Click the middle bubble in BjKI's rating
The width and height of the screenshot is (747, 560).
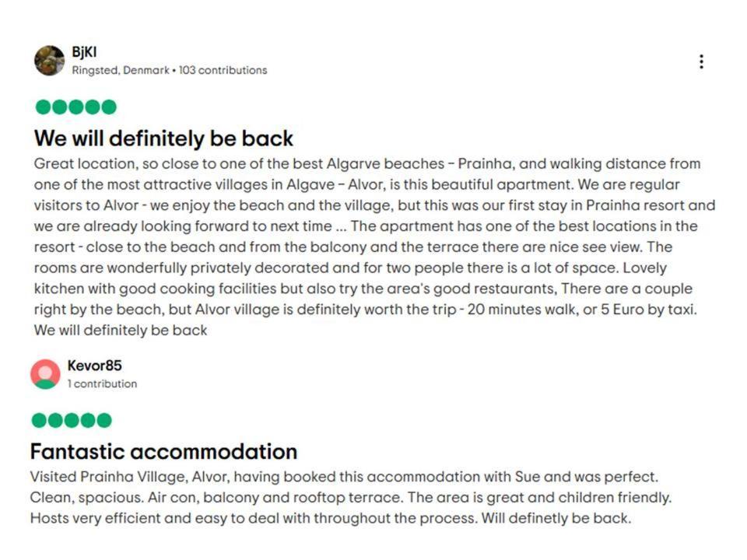pos(75,107)
